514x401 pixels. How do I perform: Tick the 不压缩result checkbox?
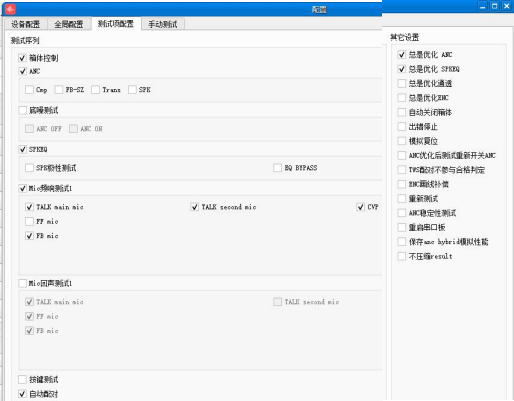[x=402, y=256]
